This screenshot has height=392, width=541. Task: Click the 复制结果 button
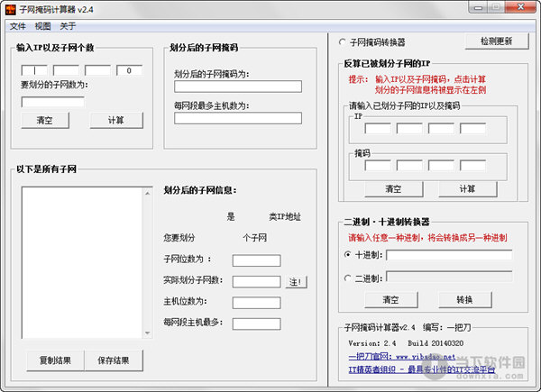tap(55, 360)
